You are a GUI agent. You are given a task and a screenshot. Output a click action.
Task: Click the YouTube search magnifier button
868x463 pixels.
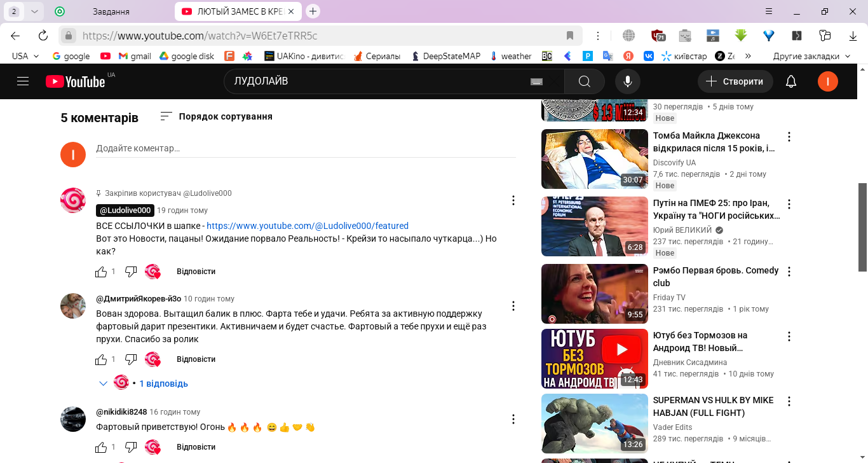tap(584, 81)
